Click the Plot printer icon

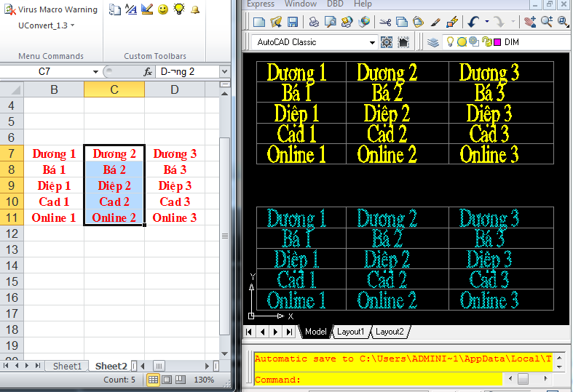coord(312,23)
